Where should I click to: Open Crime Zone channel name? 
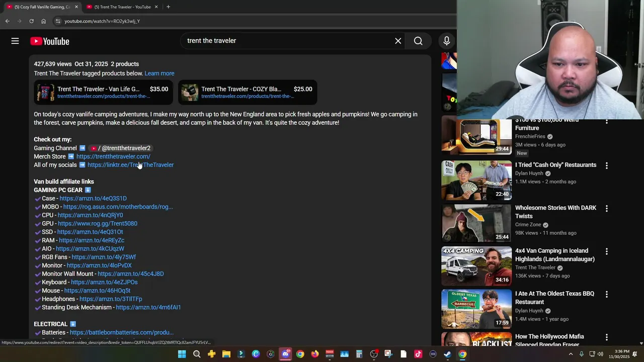[x=528, y=225]
